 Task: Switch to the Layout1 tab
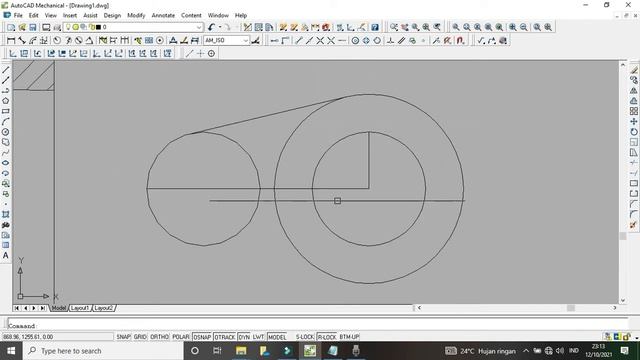pos(80,308)
